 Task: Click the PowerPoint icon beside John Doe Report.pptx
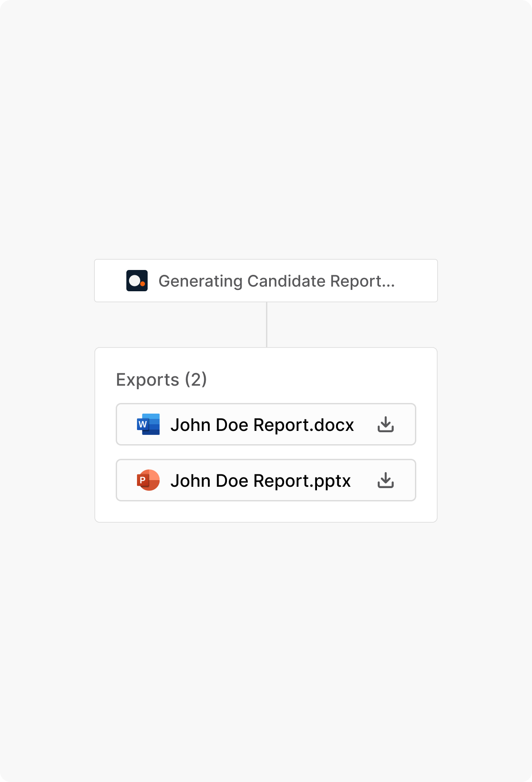[148, 480]
